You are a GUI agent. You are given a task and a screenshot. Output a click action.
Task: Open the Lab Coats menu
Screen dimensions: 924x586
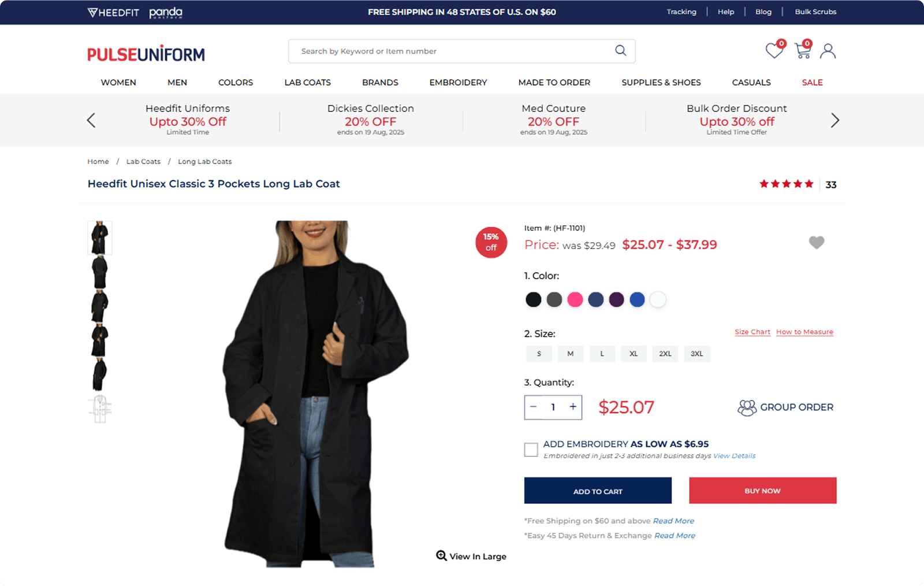[307, 82]
